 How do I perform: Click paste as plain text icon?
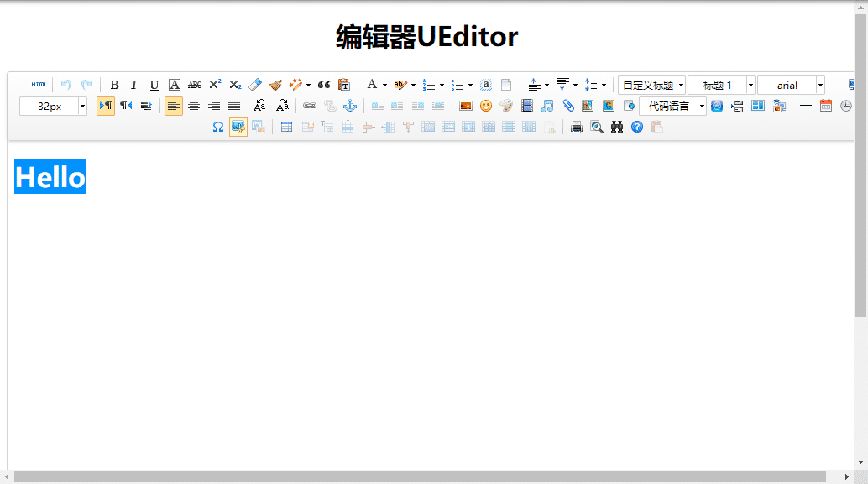pyautogui.click(x=344, y=85)
